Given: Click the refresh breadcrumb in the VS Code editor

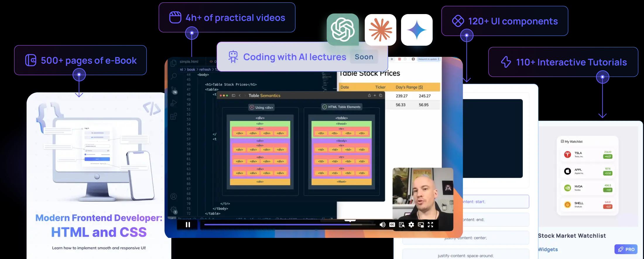Looking at the screenshot, I should pyautogui.click(x=205, y=69).
